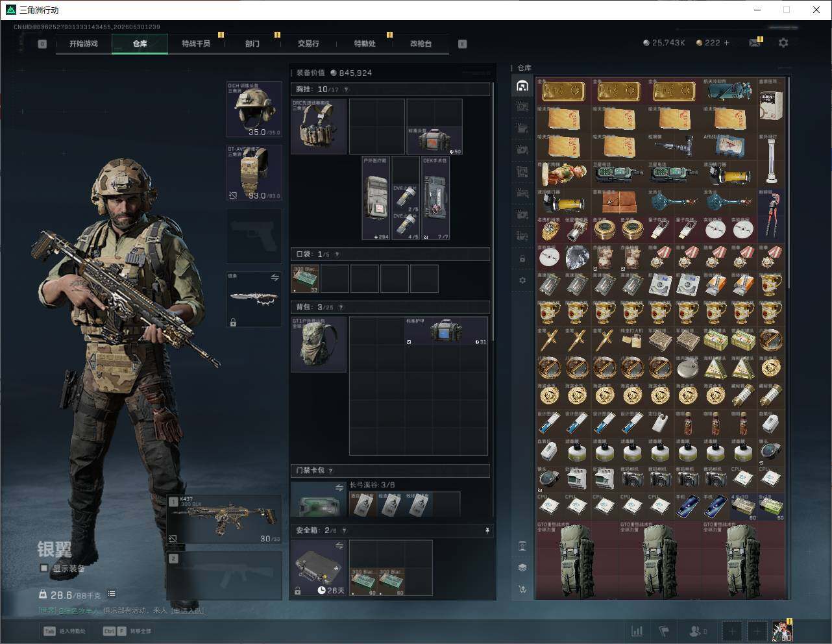Click the empty pistol slot
832x644 pixels.
click(254, 235)
